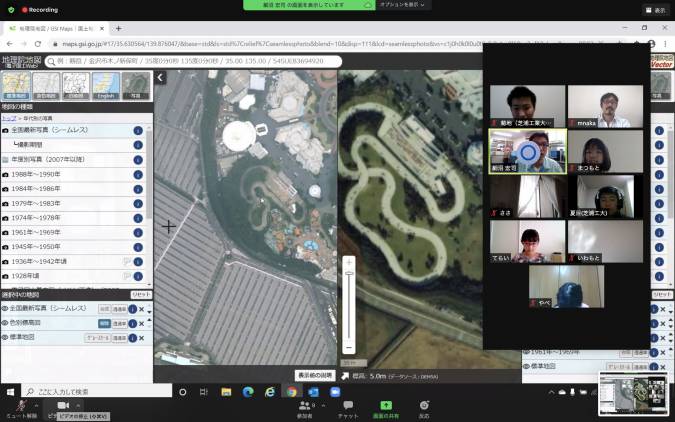
Task: Open Windows Start menu
Action: coord(10,392)
